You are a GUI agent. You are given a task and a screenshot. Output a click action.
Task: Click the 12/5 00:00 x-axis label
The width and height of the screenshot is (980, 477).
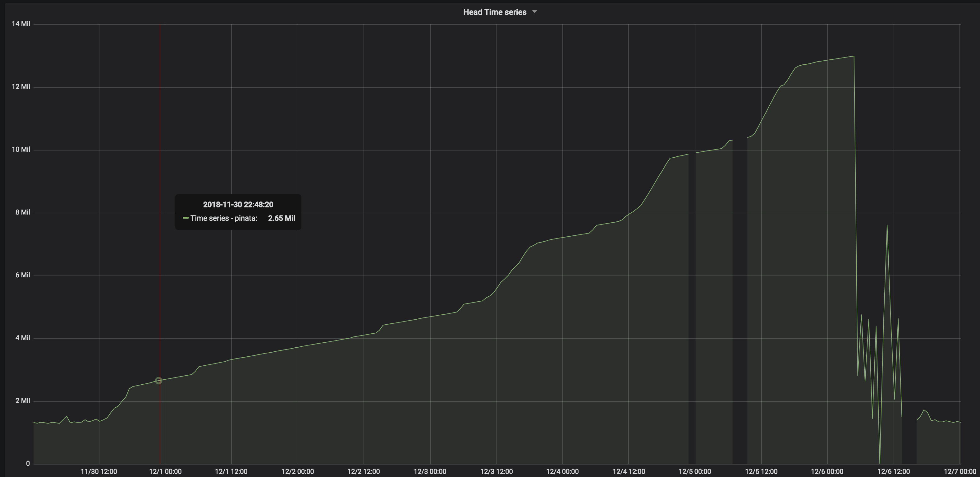click(695, 471)
